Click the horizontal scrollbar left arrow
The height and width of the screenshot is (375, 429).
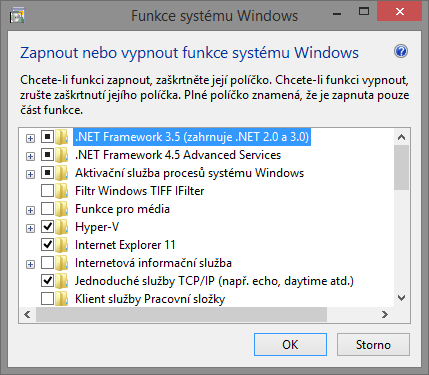(28, 314)
